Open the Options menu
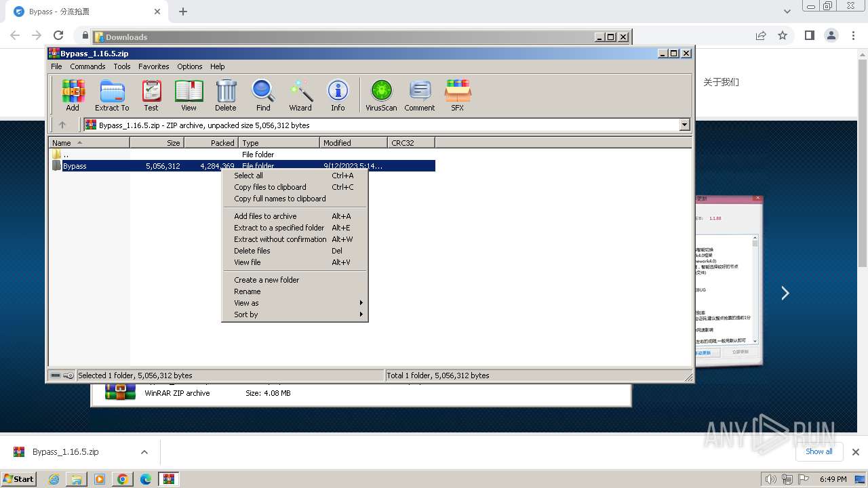This screenshot has width=868, height=488. [190, 66]
